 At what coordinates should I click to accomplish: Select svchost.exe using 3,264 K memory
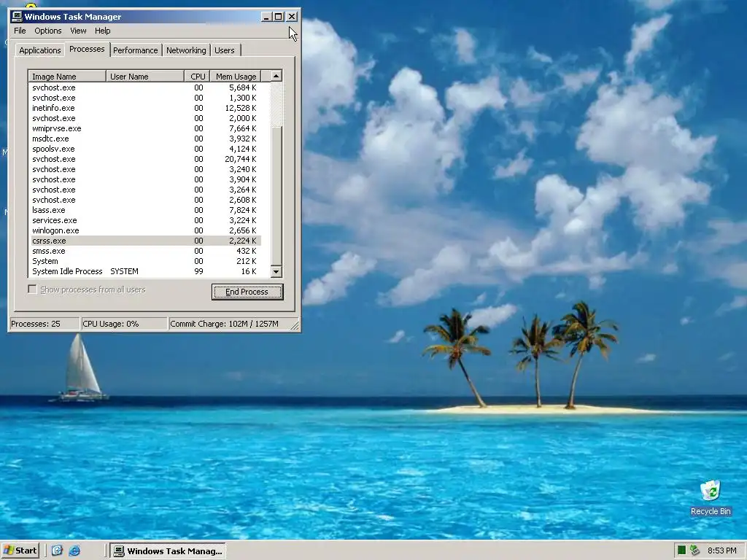point(145,190)
